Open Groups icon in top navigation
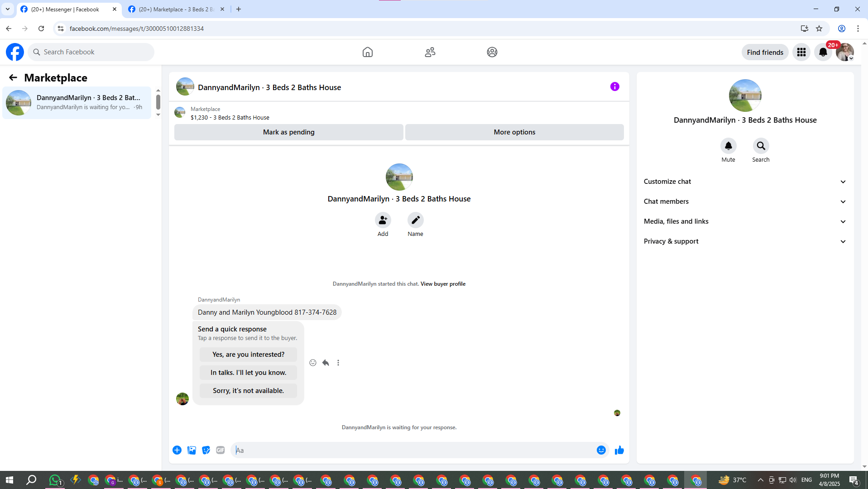The width and height of the screenshot is (868, 489). pos(492,52)
